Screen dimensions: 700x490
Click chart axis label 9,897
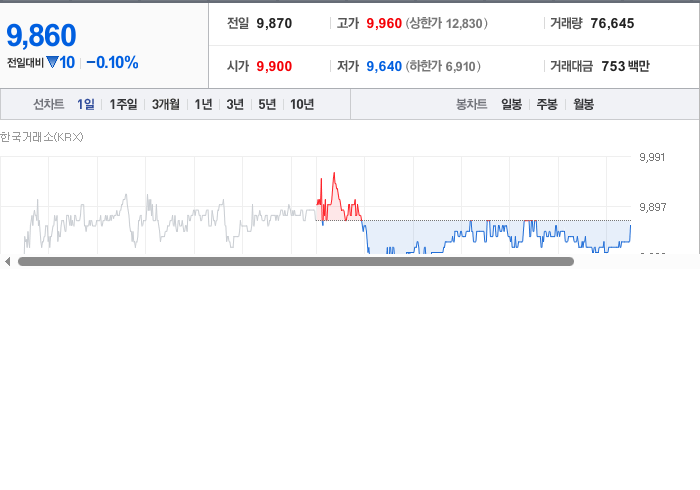(653, 207)
